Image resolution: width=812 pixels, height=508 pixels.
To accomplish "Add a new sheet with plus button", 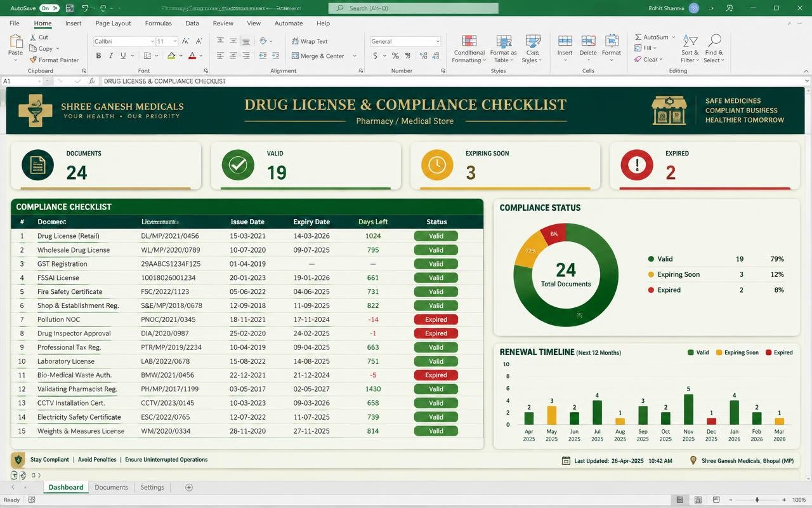I will pyautogui.click(x=189, y=487).
